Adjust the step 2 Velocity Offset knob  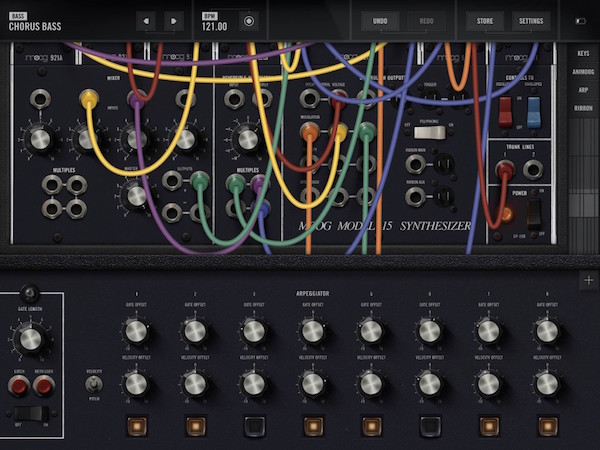pos(196,384)
